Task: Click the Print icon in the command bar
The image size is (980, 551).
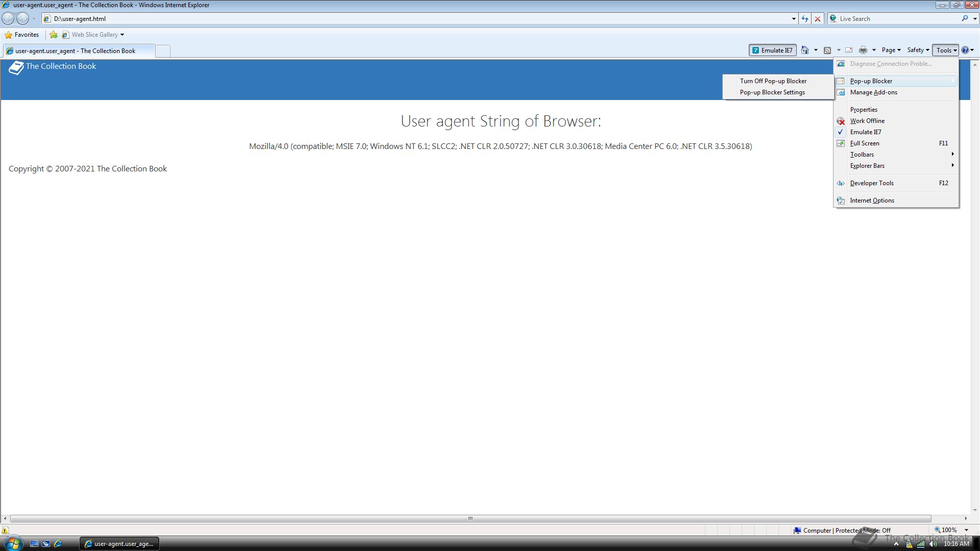Action: point(863,50)
